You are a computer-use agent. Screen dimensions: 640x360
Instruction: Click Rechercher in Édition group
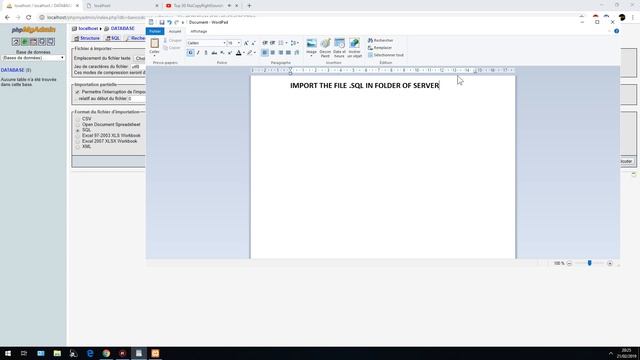380,40
